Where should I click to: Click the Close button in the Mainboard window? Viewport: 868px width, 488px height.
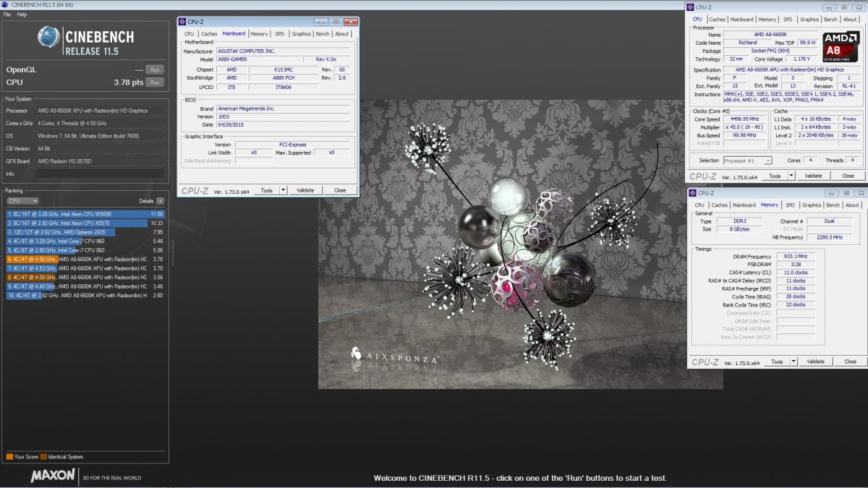click(x=340, y=190)
